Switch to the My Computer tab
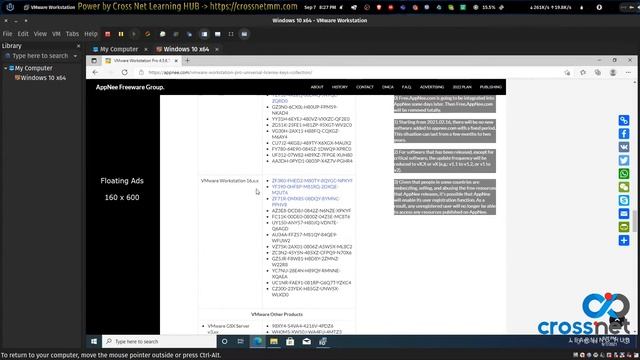Viewport: 640px width, 360px height. 119,49
